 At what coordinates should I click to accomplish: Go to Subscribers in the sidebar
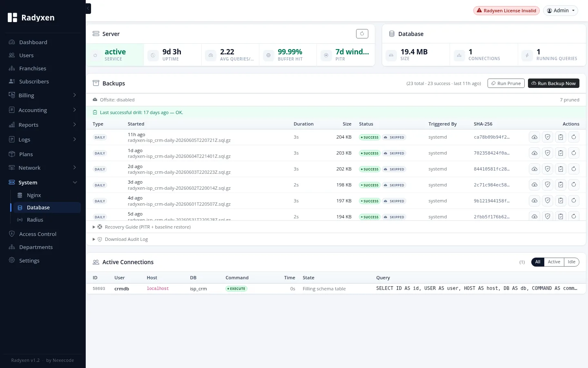(43, 81)
